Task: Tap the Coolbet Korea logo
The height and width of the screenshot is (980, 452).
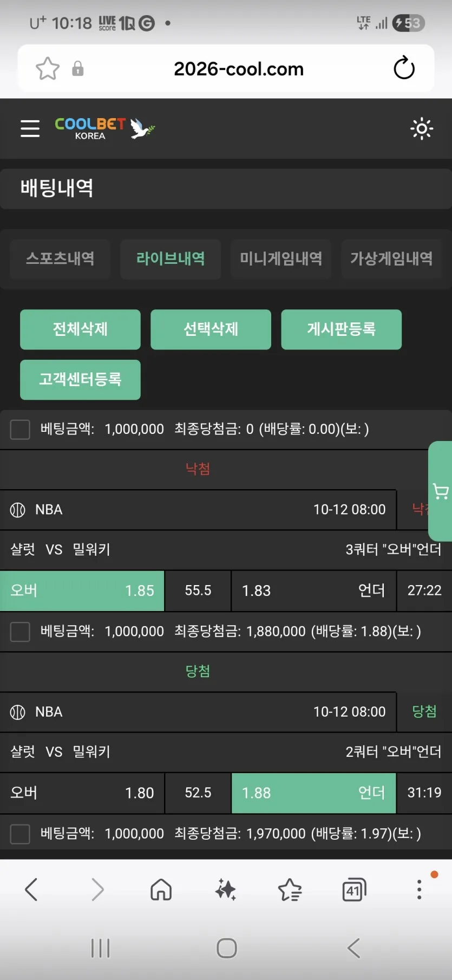Action: (x=104, y=128)
